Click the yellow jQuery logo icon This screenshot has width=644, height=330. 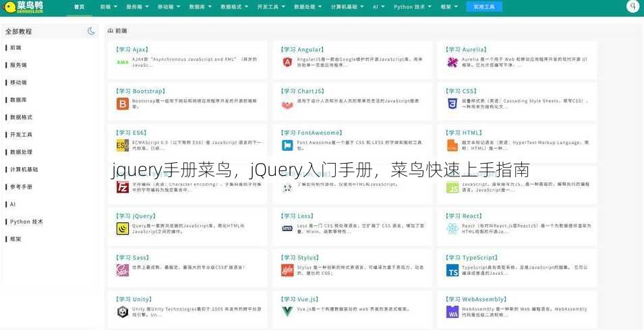(122, 229)
